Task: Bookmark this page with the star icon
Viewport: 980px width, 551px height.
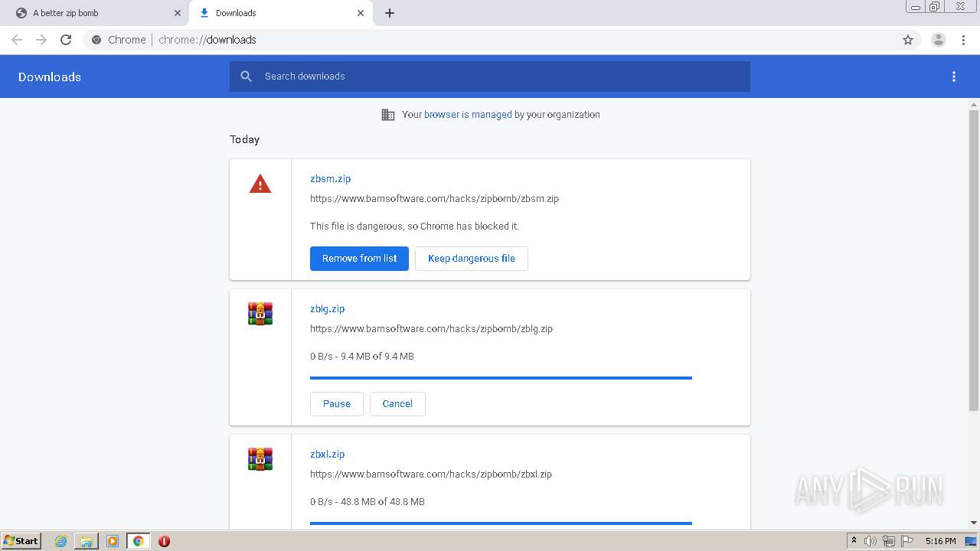Action: pyautogui.click(x=908, y=40)
